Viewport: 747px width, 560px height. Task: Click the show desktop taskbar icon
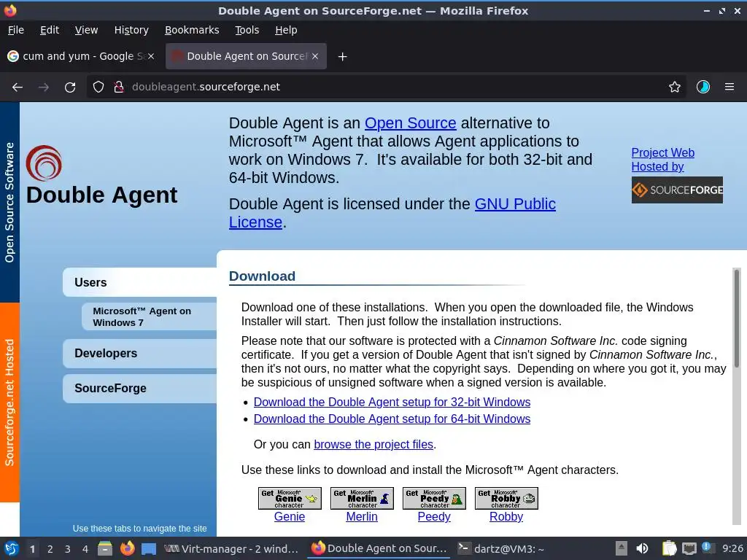149,548
